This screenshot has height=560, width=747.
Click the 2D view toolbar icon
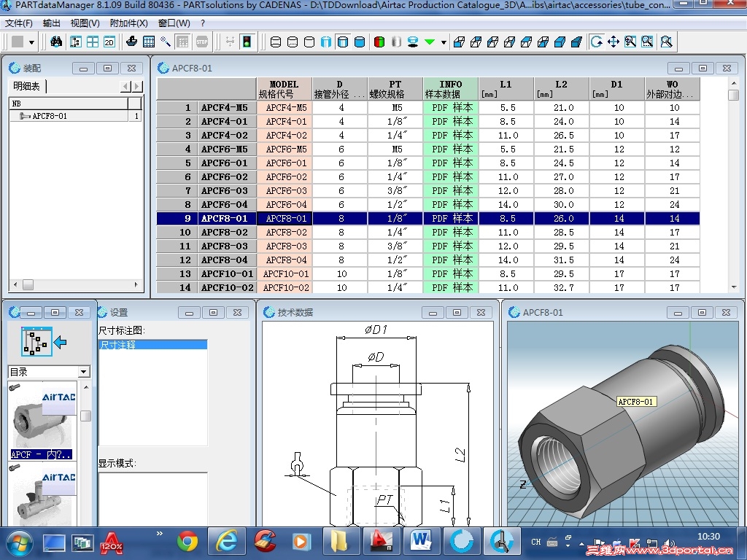(109, 42)
